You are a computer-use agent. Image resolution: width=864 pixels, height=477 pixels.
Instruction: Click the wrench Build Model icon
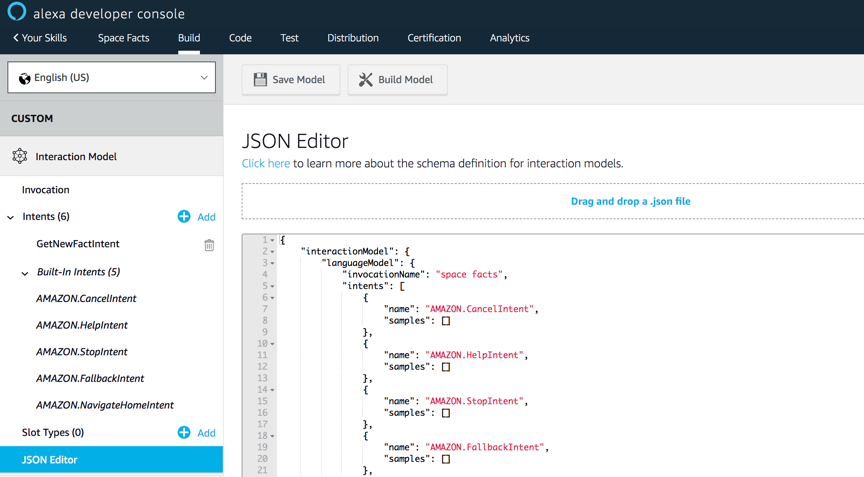click(366, 80)
